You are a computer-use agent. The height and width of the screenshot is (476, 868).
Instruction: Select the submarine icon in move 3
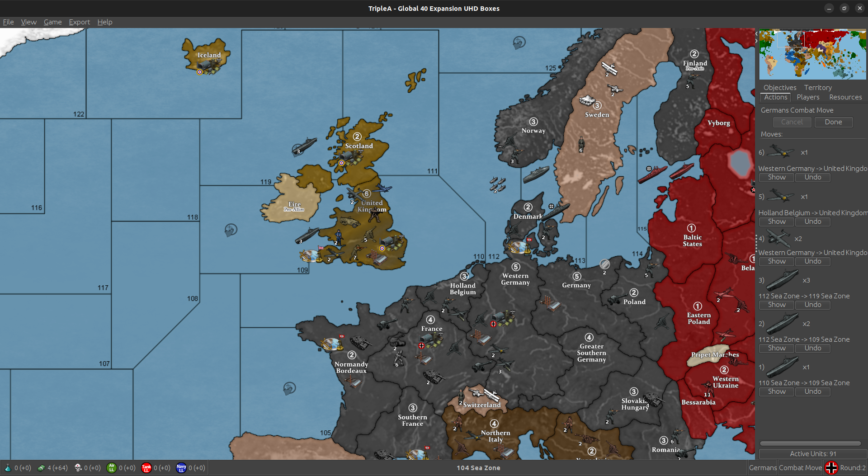pyautogui.click(x=783, y=280)
